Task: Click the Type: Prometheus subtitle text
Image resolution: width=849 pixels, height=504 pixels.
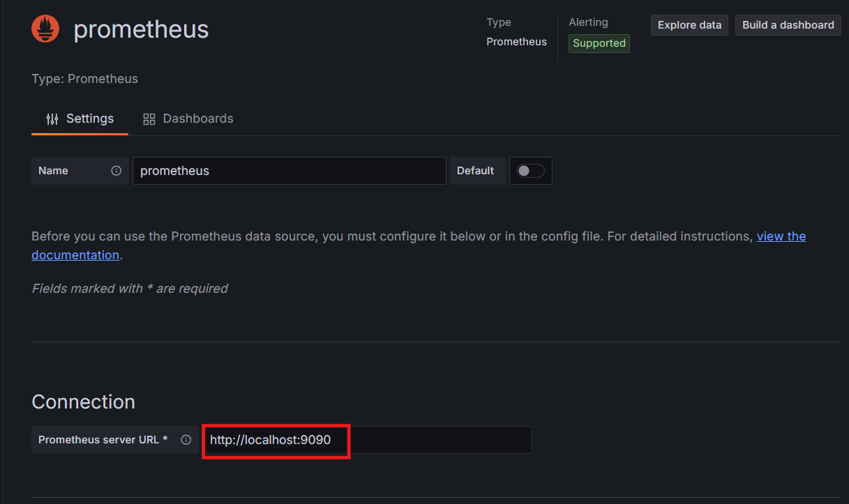Action: 85,79
